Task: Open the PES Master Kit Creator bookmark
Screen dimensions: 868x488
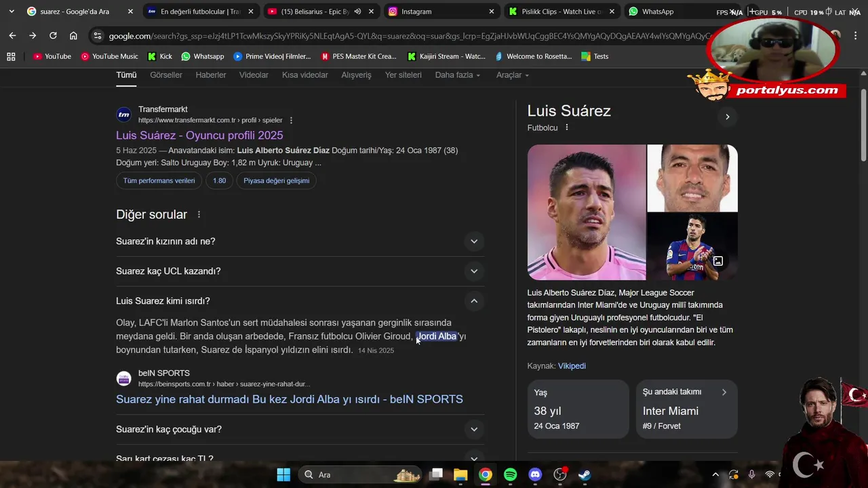Action: coord(359,56)
